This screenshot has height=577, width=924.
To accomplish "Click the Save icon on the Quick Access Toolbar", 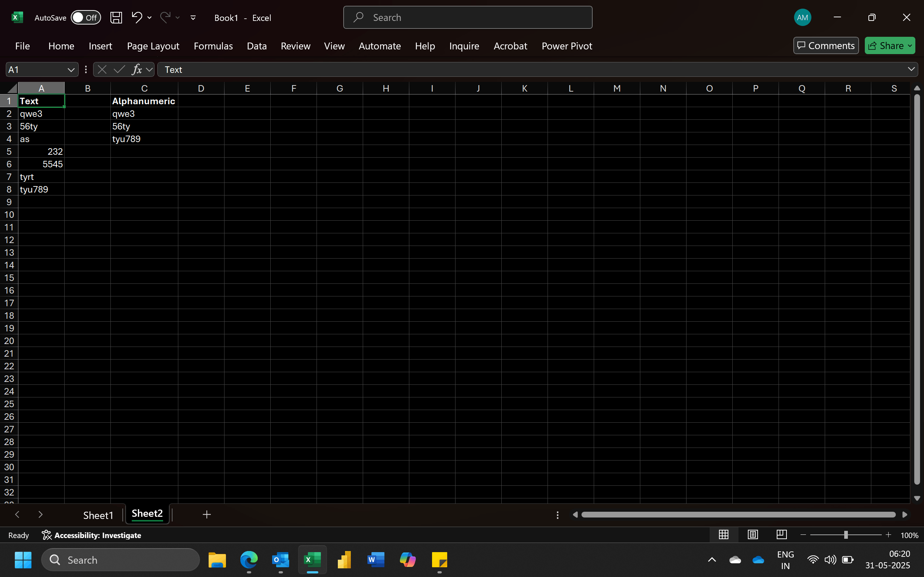I will coord(116,17).
